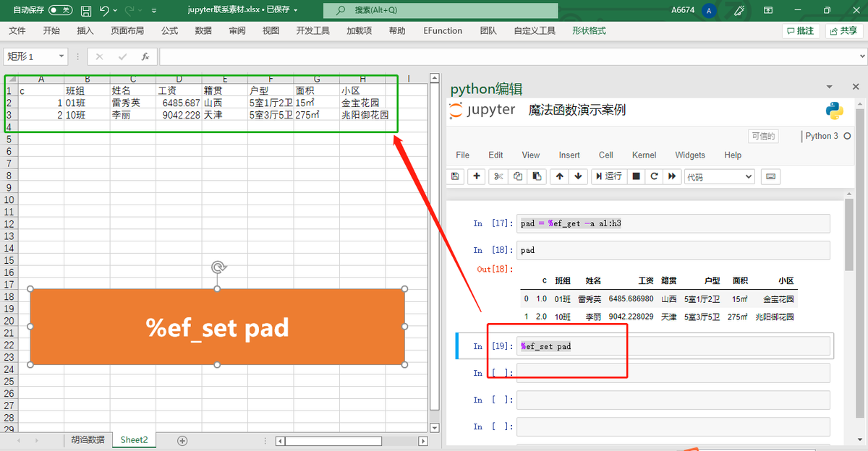Copy selected cells in Jupyter toolbar
The height and width of the screenshot is (451, 868).
[517, 176]
